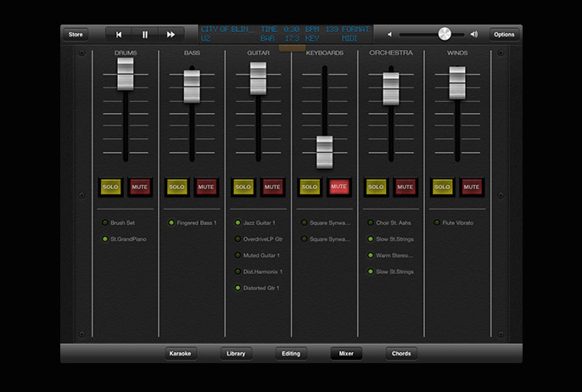
Task: Open the Store
Action: click(76, 35)
